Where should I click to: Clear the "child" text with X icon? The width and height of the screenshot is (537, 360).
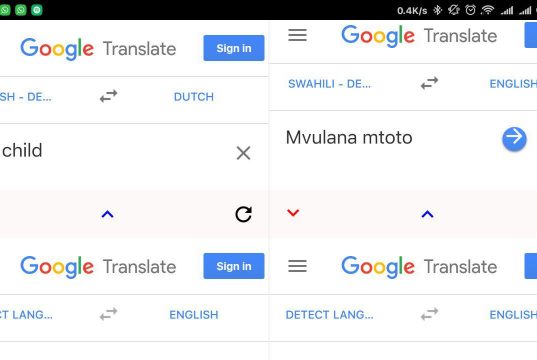point(243,153)
